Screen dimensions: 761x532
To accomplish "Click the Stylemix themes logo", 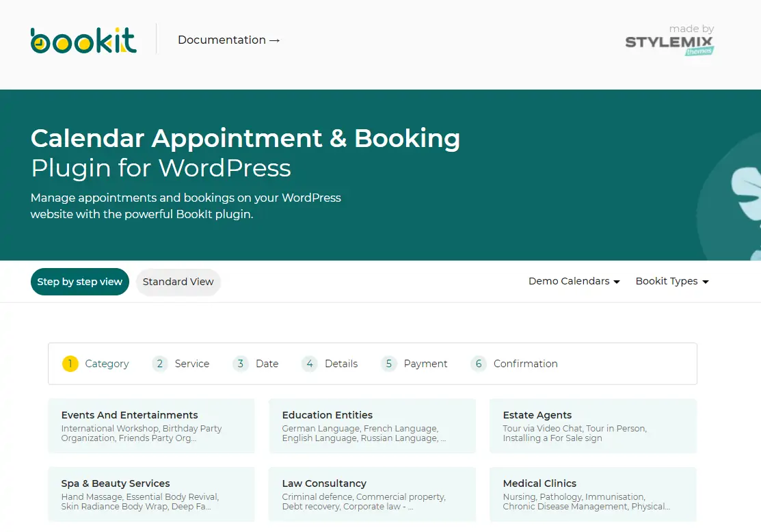I will [x=669, y=40].
